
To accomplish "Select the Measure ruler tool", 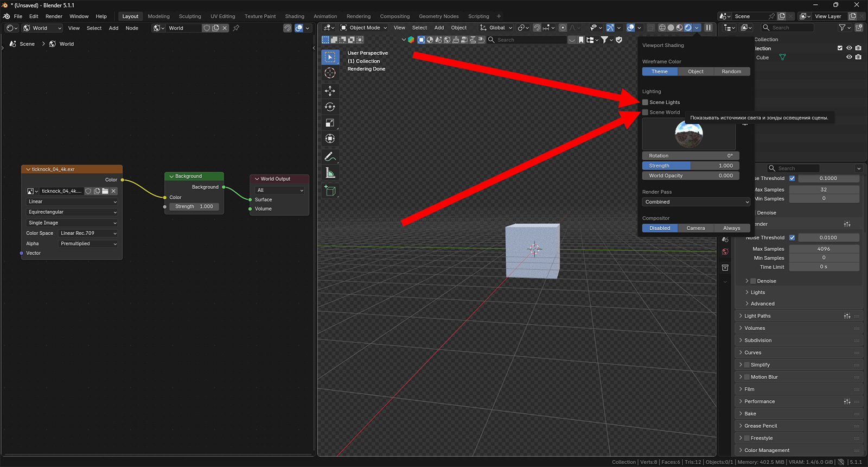I will [330, 173].
